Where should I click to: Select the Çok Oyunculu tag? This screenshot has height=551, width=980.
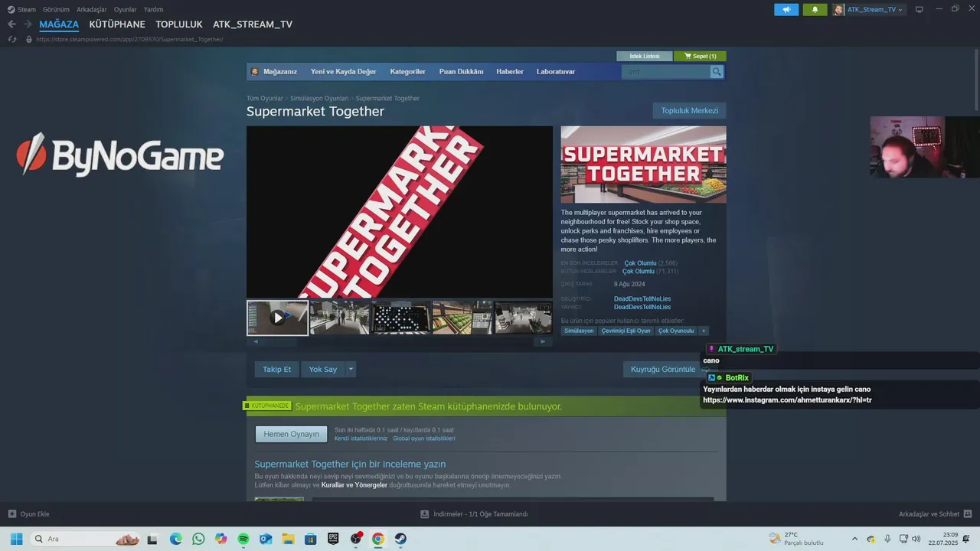click(676, 331)
